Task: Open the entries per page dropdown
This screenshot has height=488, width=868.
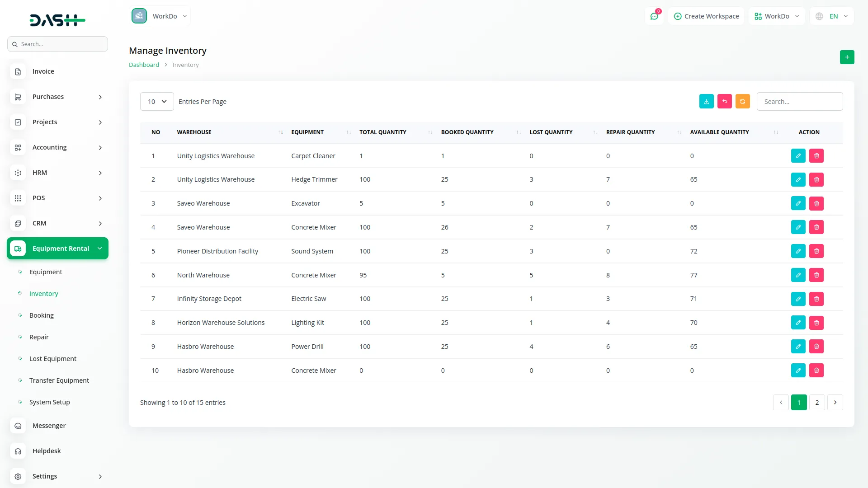Action: tap(157, 102)
